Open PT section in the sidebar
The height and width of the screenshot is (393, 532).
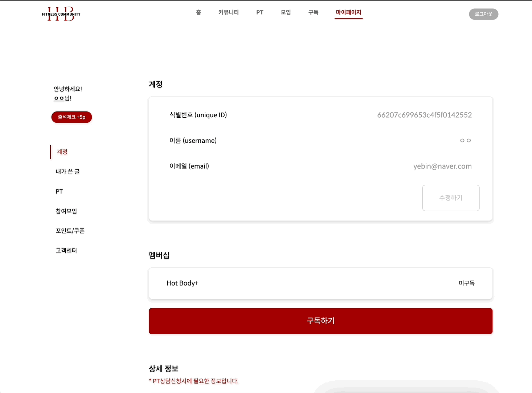[59, 191]
